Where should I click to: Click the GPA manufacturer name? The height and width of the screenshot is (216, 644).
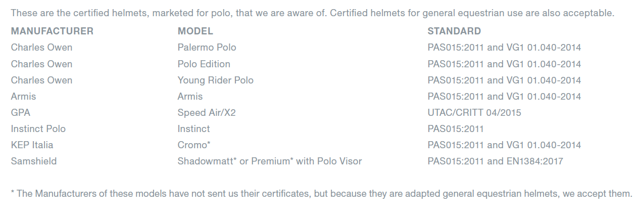pyautogui.click(x=21, y=113)
